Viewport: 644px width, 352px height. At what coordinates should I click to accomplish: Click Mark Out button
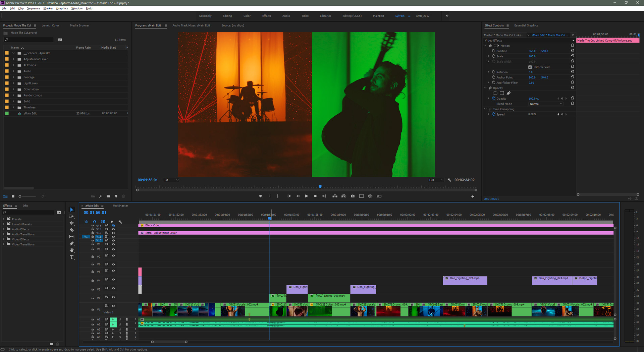[x=278, y=196]
